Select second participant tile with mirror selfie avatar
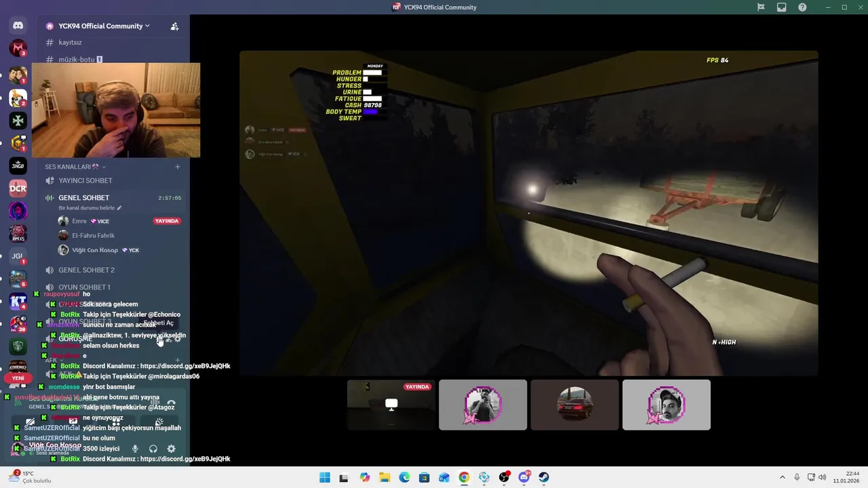The image size is (868, 488). tap(483, 405)
